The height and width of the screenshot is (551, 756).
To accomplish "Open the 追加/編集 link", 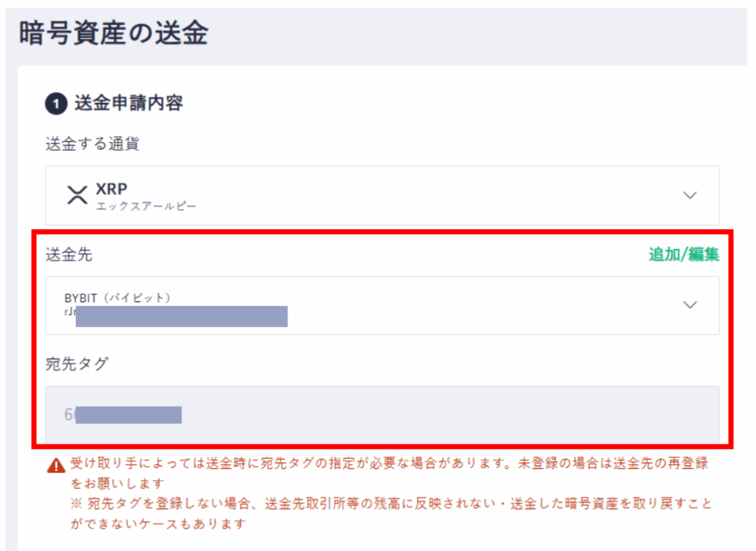I will point(684,255).
